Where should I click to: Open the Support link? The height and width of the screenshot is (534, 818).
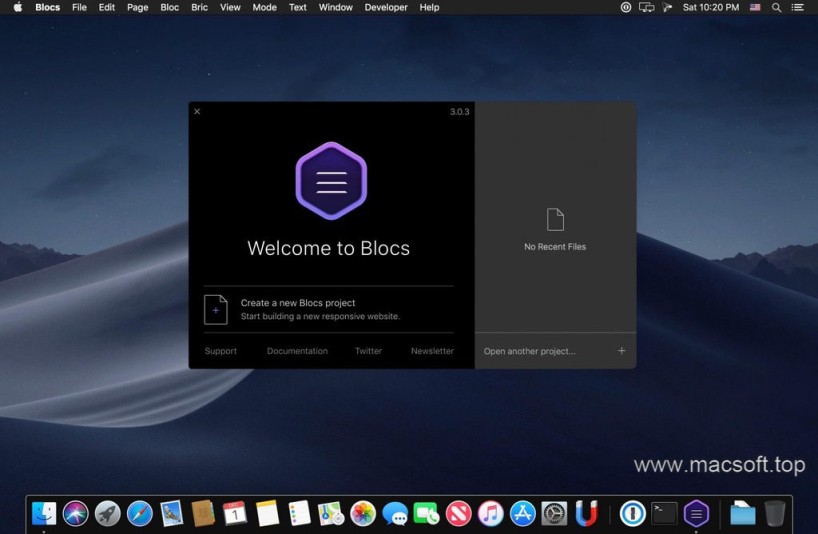pyautogui.click(x=221, y=351)
